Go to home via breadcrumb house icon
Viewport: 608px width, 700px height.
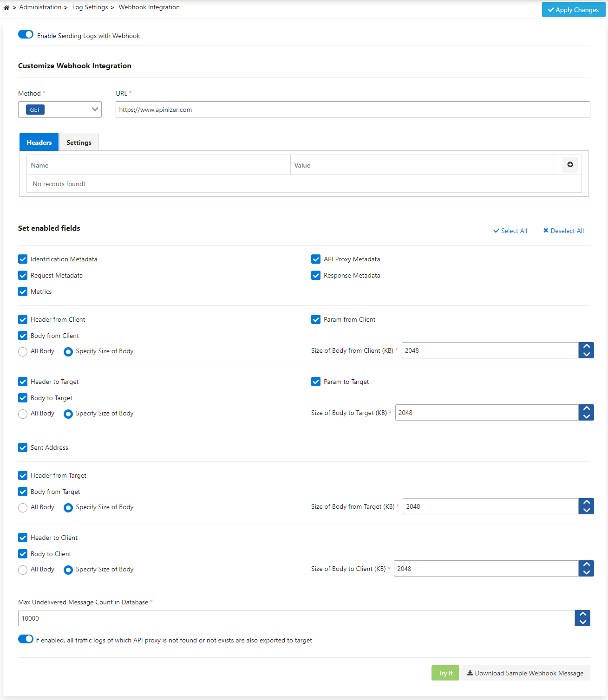tap(7, 7)
